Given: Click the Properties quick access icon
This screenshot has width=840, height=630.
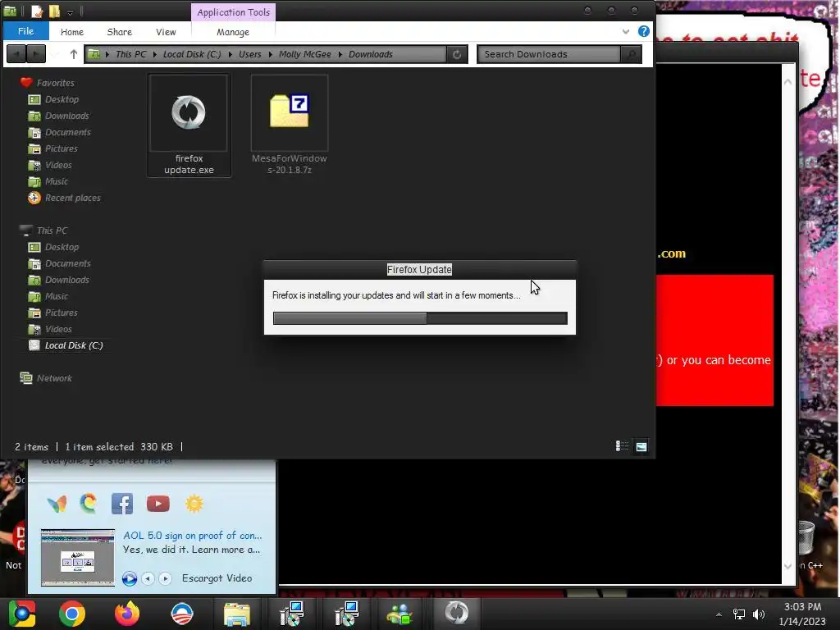Looking at the screenshot, I should point(36,11).
